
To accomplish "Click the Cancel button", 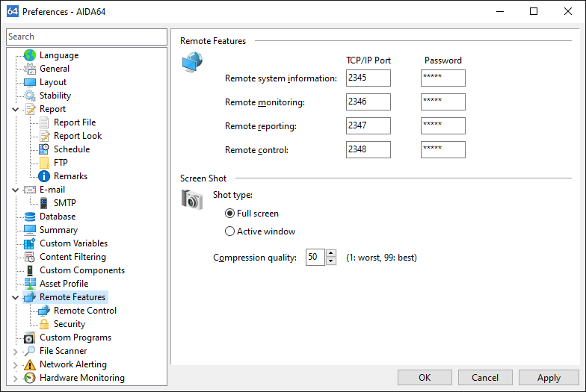I will pos(485,378).
